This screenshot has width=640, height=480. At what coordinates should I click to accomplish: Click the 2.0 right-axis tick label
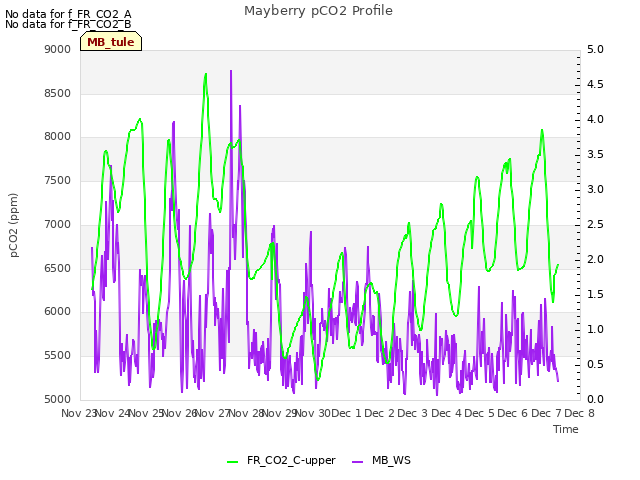pyautogui.click(x=595, y=260)
